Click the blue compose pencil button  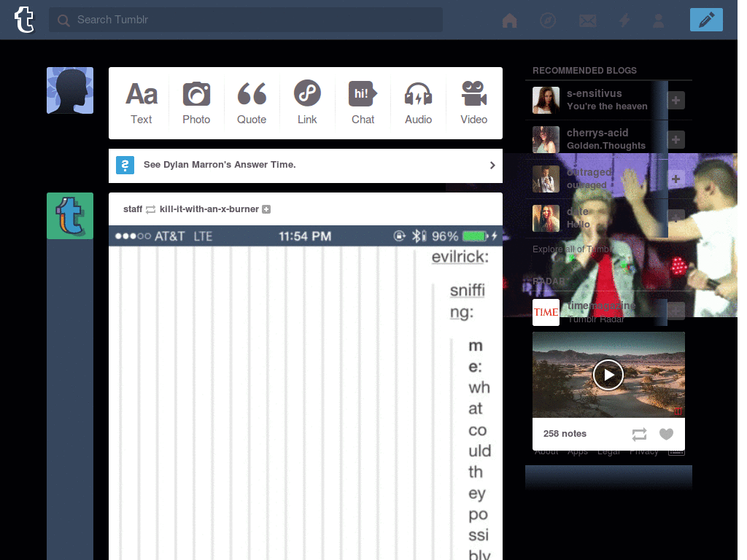(706, 20)
